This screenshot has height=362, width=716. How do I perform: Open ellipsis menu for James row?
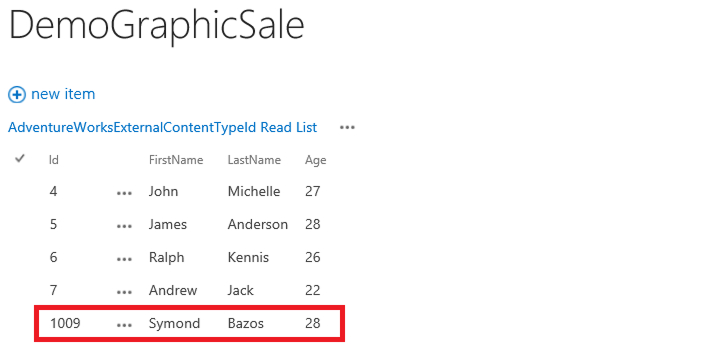pyautogui.click(x=124, y=226)
